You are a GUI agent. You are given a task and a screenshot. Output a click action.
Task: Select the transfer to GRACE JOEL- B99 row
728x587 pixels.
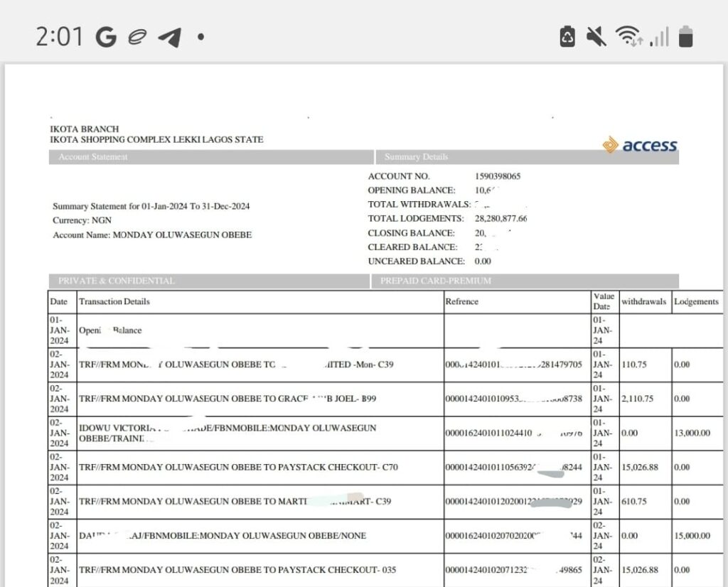227,399
